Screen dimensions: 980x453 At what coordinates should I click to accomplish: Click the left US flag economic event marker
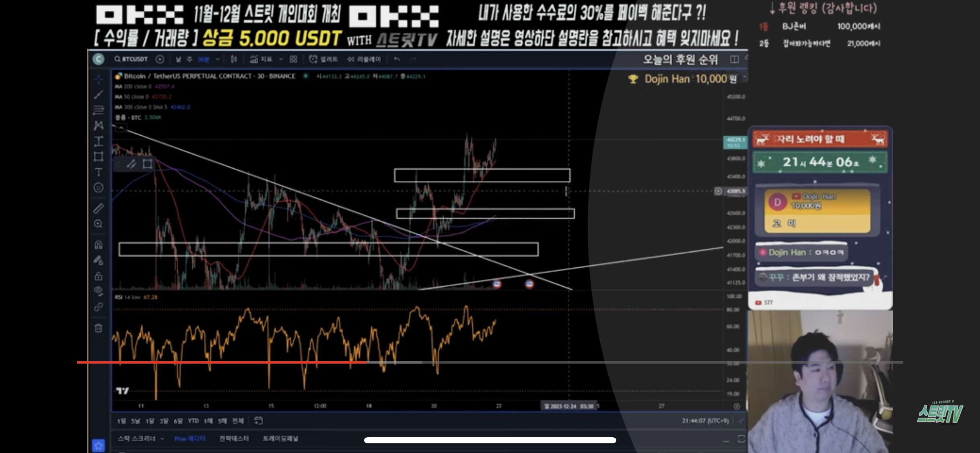pos(497,284)
